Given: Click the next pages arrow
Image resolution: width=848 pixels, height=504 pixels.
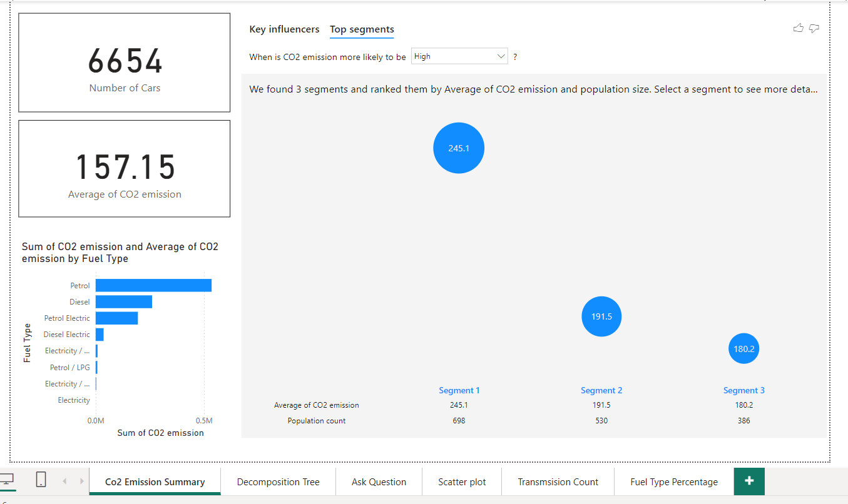Looking at the screenshot, I should 81,481.
